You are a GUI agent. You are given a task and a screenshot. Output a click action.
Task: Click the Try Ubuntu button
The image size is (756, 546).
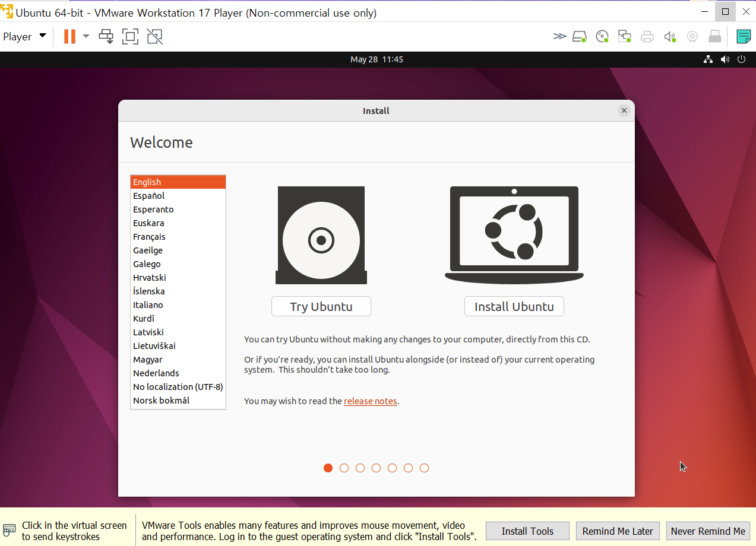coord(321,306)
